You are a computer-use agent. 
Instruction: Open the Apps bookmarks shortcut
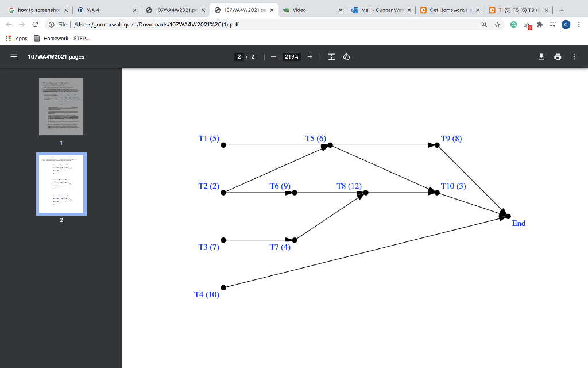click(x=17, y=39)
